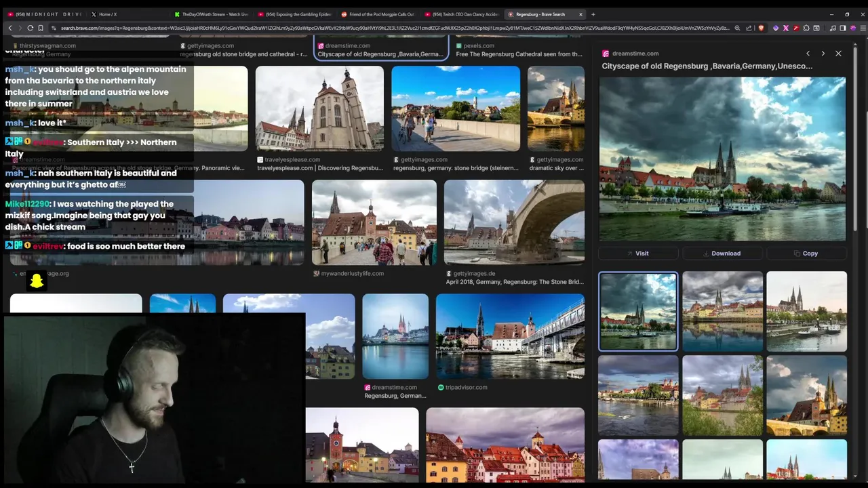
Task: Open travelyesplease.com cathedral image result
Action: point(319,108)
